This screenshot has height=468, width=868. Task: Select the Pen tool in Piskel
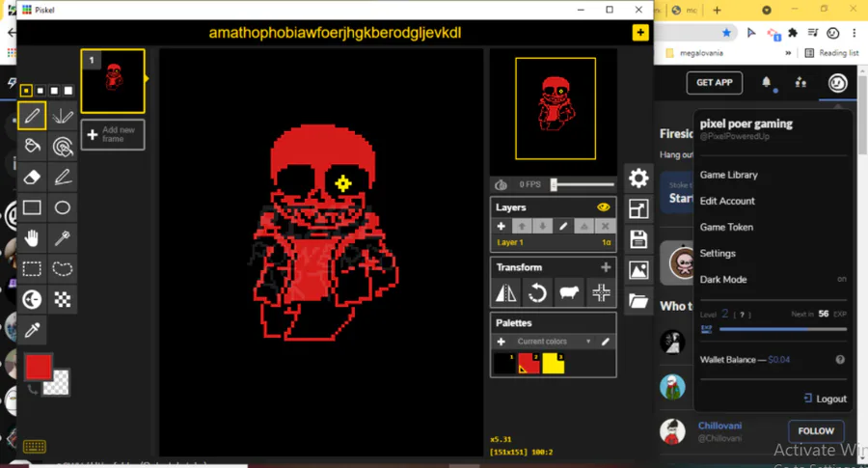(32, 116)
